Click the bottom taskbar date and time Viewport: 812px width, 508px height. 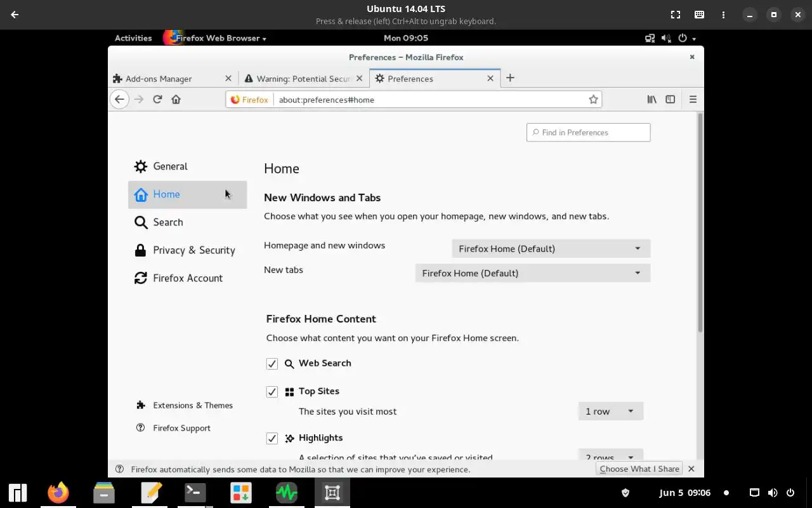(x=684, y=493)
